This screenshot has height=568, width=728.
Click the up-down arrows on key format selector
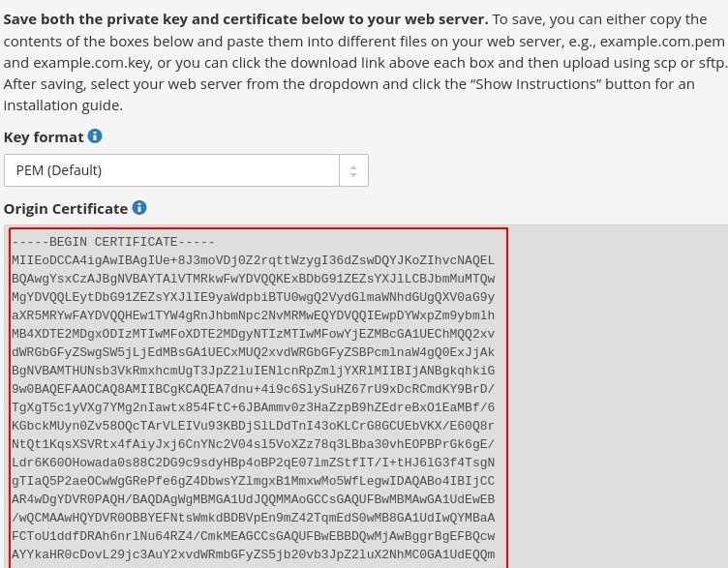pos(353,170)
